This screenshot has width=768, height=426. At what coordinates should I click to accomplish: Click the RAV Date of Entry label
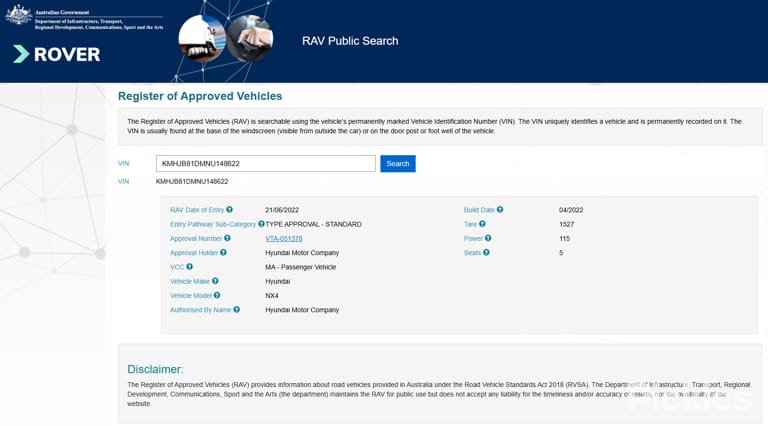197,210
